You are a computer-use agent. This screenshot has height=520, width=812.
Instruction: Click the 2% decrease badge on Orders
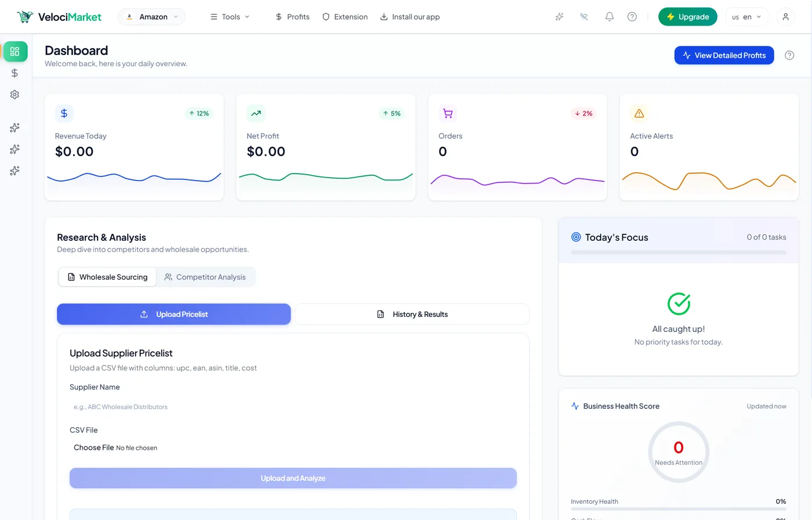[x=583, y=114]
